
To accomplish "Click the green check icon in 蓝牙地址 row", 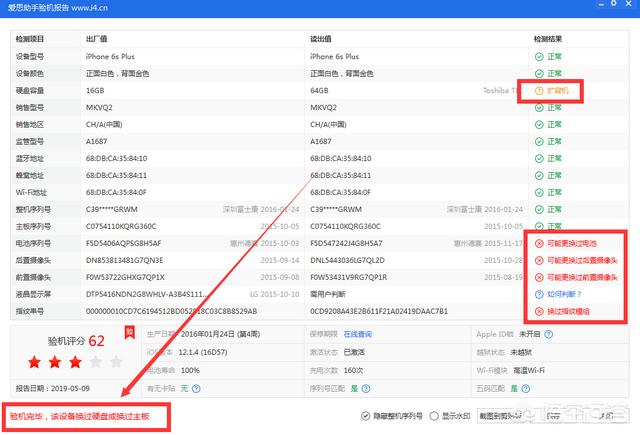I will pos(539,158).
